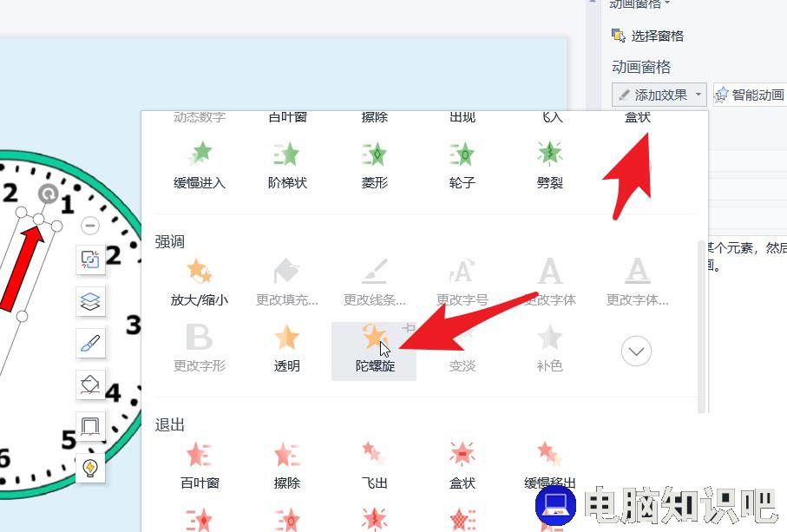Select the 轮子 wheel entrance effect

pyautogui.click(x=462, y=166)
